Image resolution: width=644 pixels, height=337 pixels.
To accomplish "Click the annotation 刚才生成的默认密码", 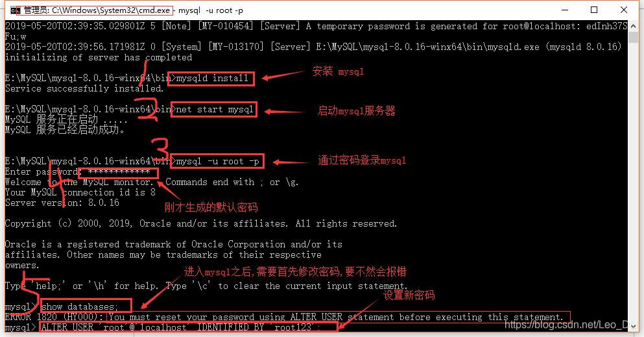I will click(x=211, y=207).
